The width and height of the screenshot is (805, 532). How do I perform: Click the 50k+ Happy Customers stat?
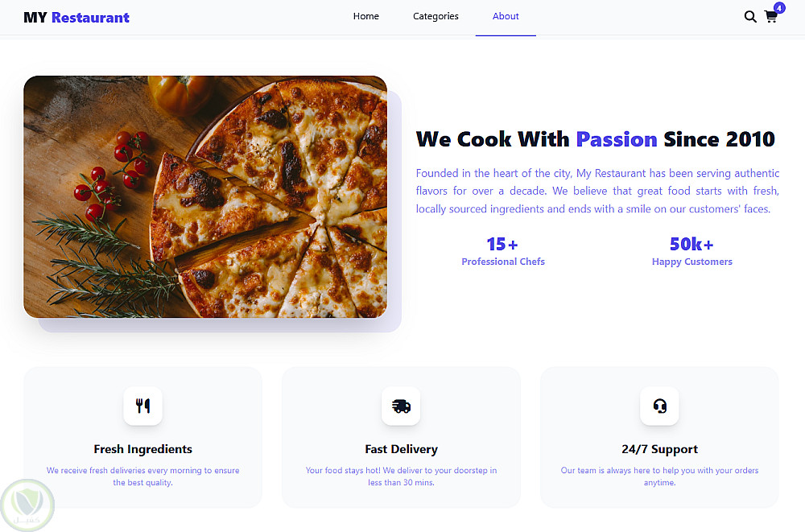click(691, 251)
